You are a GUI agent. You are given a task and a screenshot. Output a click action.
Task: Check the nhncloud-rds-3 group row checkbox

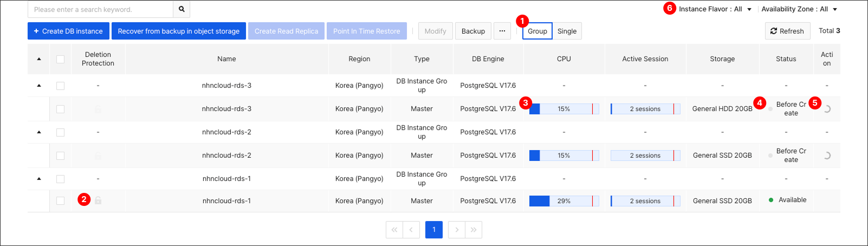point(60,86)
